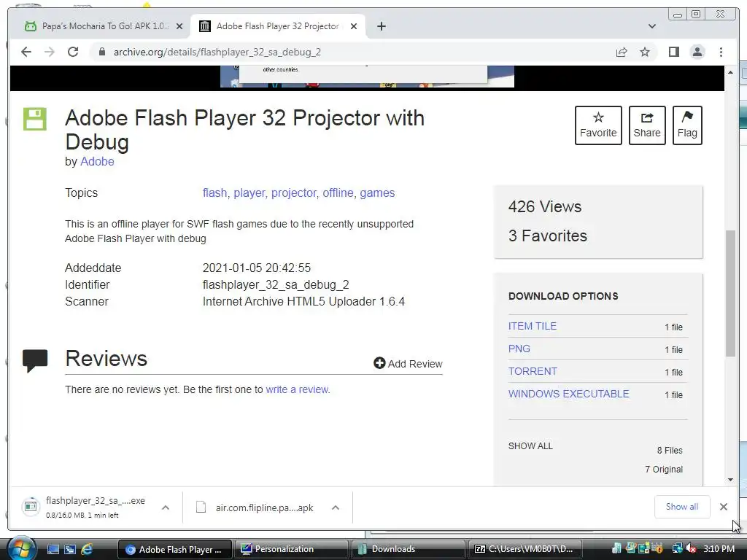This screenshot has width=747, height=560.
Task: Click the network tray icon
Action: click(677, 549)
